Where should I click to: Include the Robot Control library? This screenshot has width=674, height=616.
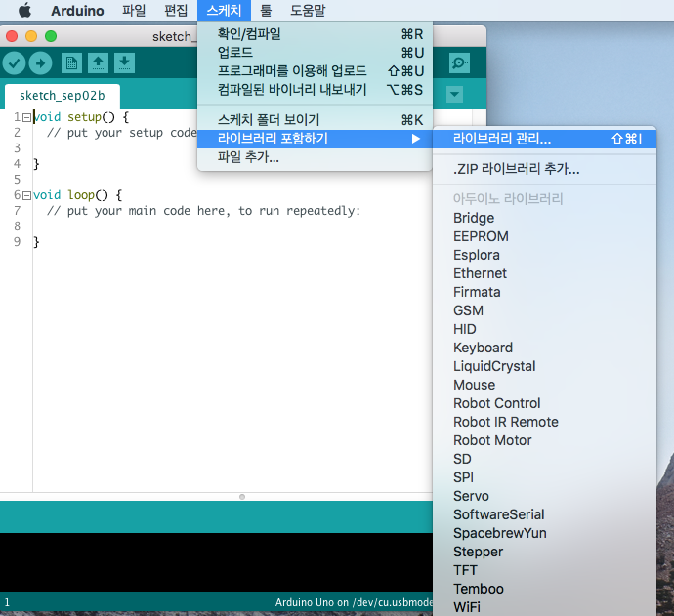point(544,403)
